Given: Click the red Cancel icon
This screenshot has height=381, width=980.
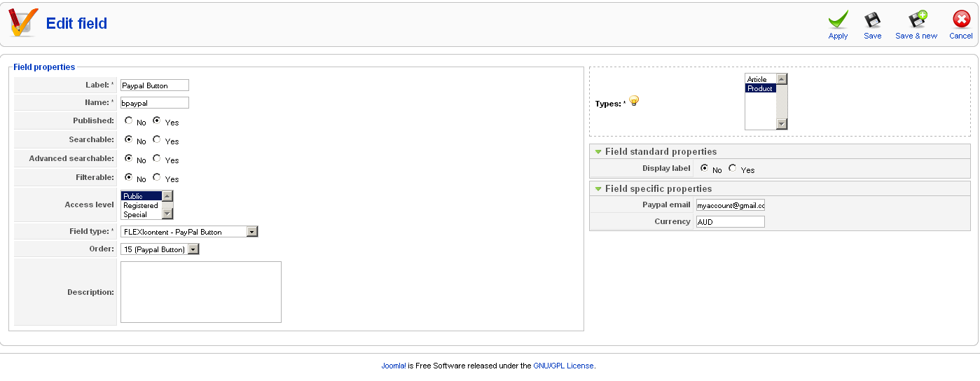Looking at the screenshot, I should click(961, 20).
